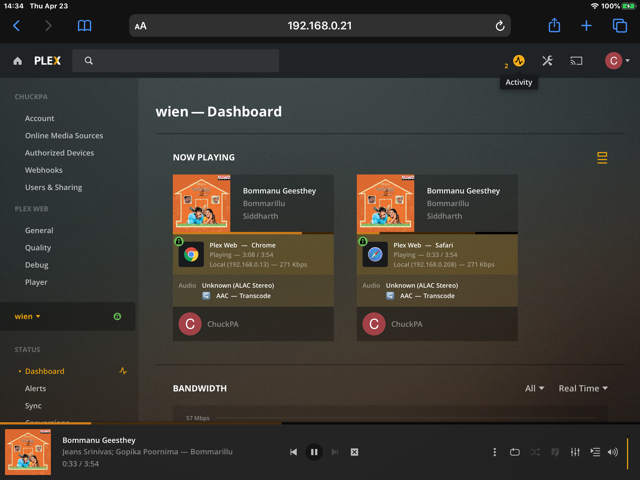The width and height of the screenshot is (640, 480).
Task: Tap the AA reader text size button
Action: tap(140, 26)
